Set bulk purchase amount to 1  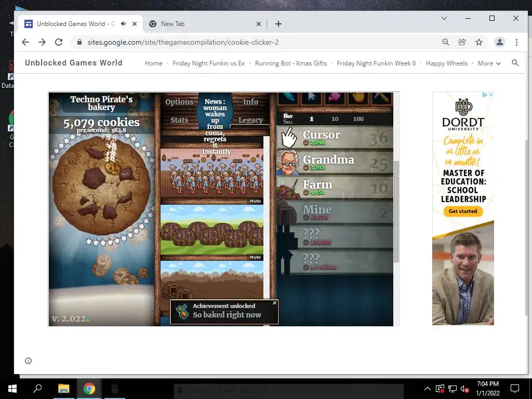[x=312, y=119]
